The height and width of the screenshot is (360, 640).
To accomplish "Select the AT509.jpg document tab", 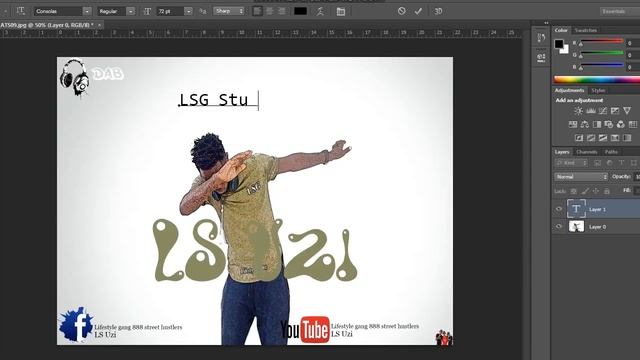I will pos(47,25).
